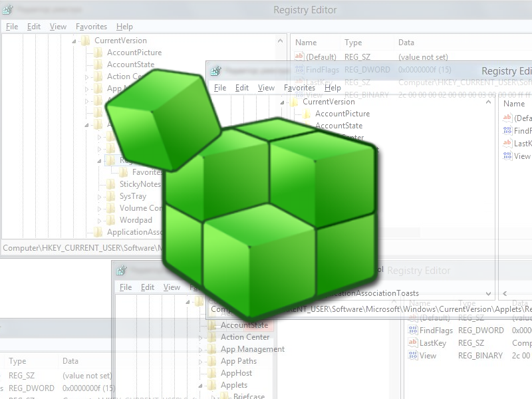Open the View menu in the bottom window

[x=172, y=287]
